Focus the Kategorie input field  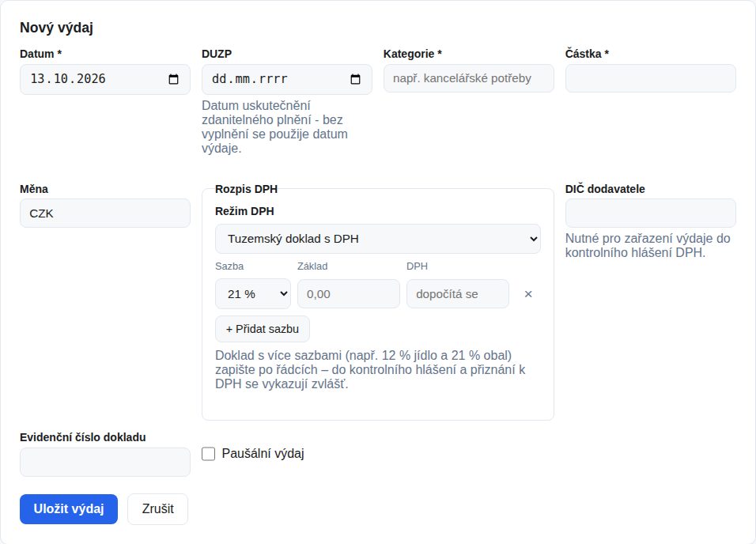point(469,78)
